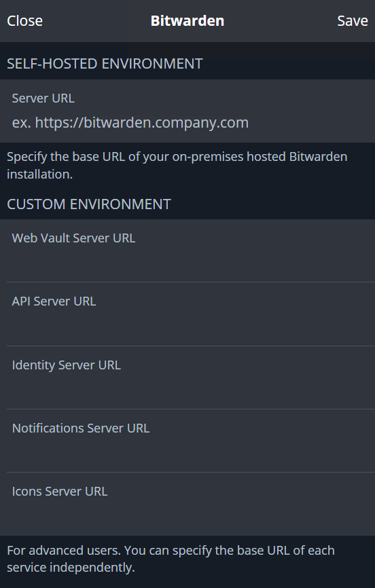Click the CUSTOM ENVIRONMENT heading
The height and width of the screenshot is (588, 375).
89,204
